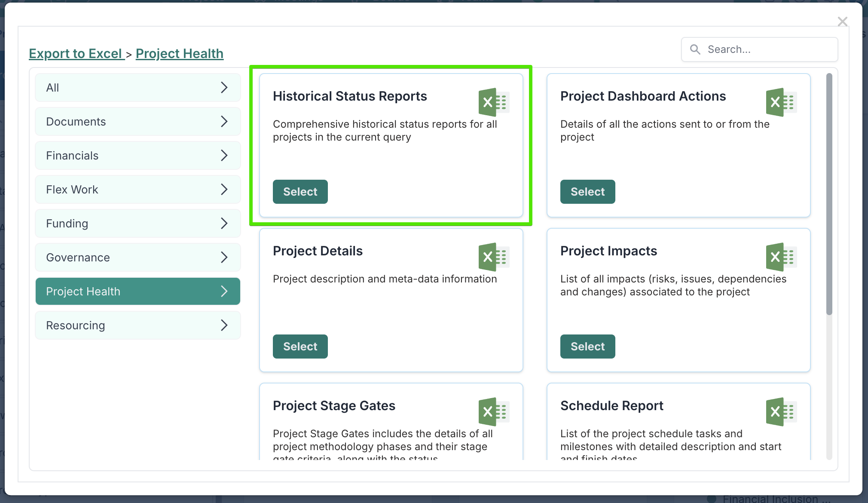Click the Project Health breadcrumb link
This screenshot has height=503, width=868.
coord(180,54)
